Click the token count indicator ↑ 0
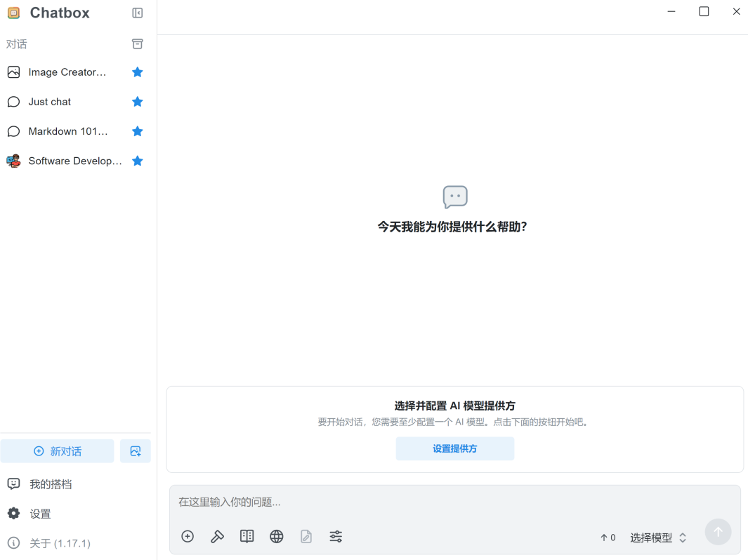 point(608,538)
